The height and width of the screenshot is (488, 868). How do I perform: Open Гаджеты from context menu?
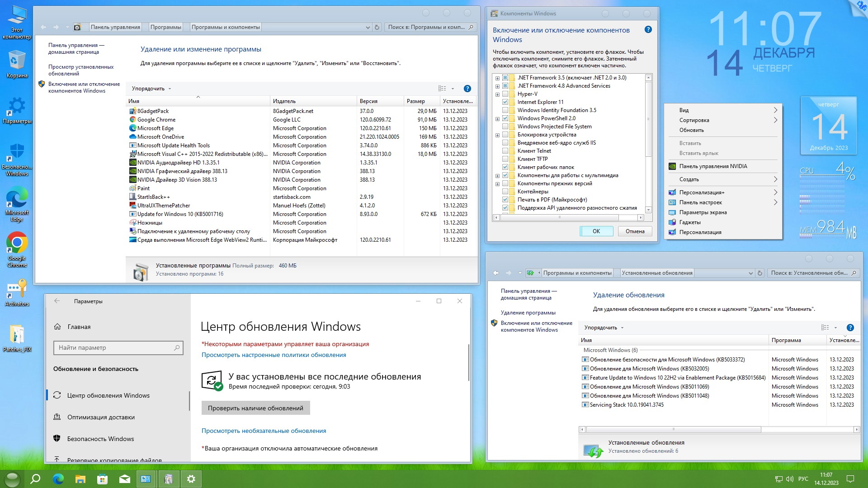click(x=723, y=222)
